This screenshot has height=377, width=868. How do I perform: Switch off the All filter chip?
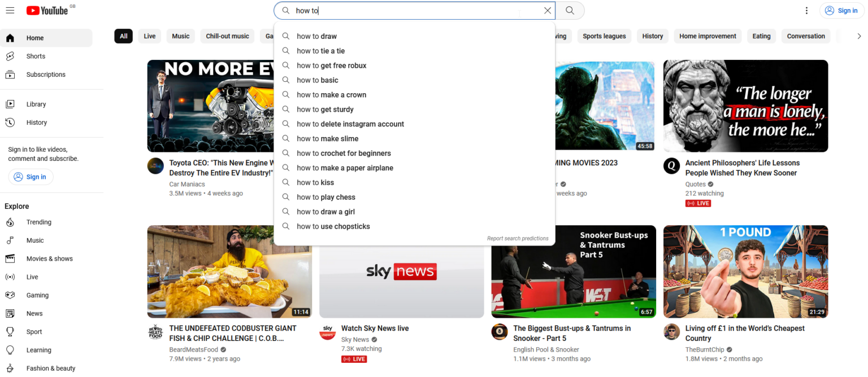[123, 36]
